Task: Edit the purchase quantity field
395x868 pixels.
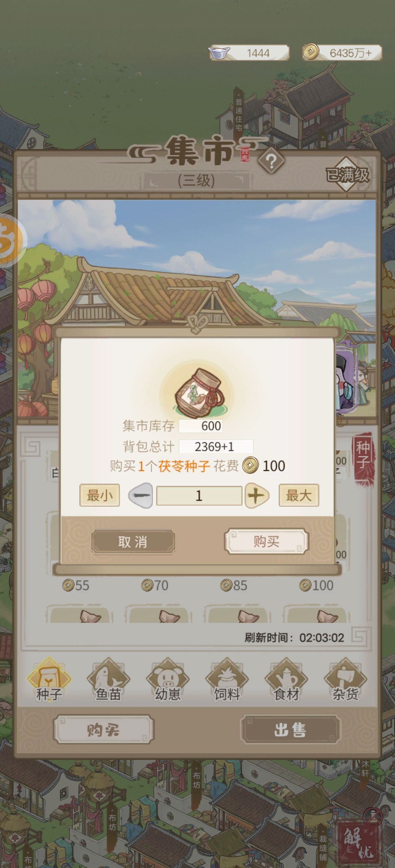Action: [x=199, y=496]
